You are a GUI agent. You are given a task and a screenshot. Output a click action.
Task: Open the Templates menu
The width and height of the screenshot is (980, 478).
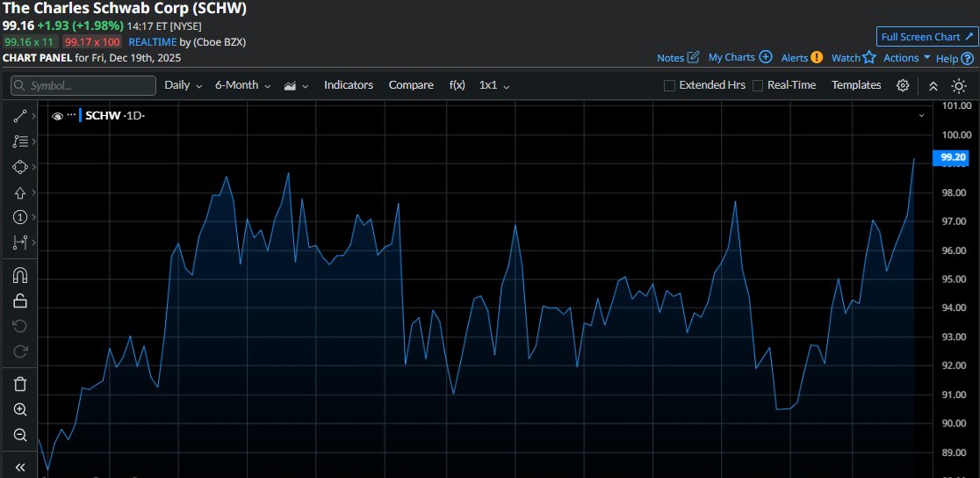click(855, 85)
